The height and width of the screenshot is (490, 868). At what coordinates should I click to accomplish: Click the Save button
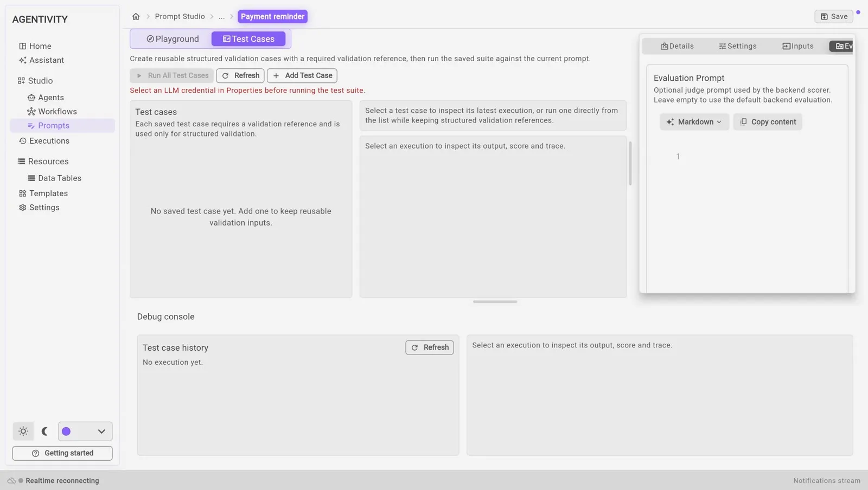point(834,16)
